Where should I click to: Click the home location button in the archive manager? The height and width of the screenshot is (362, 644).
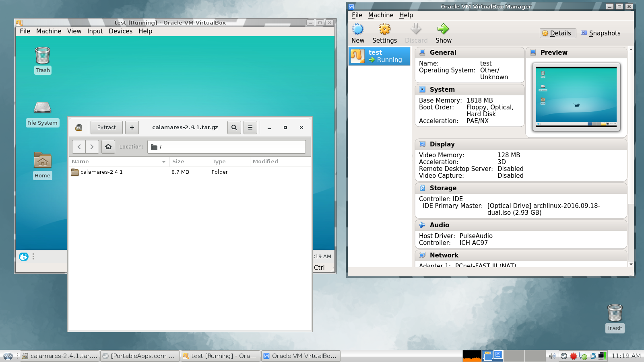point(108,147)
